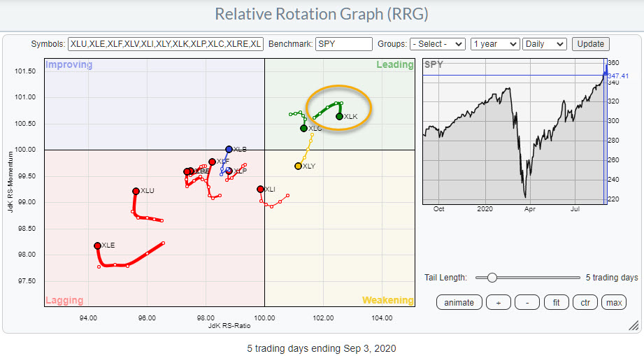Image resolution: width=644 pixels, height=356 pixels.
Task: Maximize chart with max button
Action: [x=613, y=303]
